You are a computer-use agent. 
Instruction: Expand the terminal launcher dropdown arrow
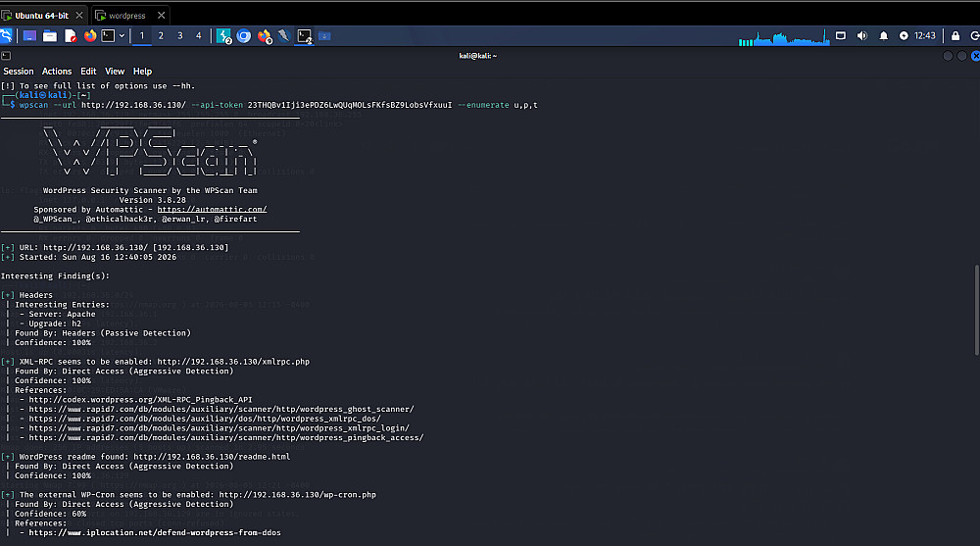point(122,35)
